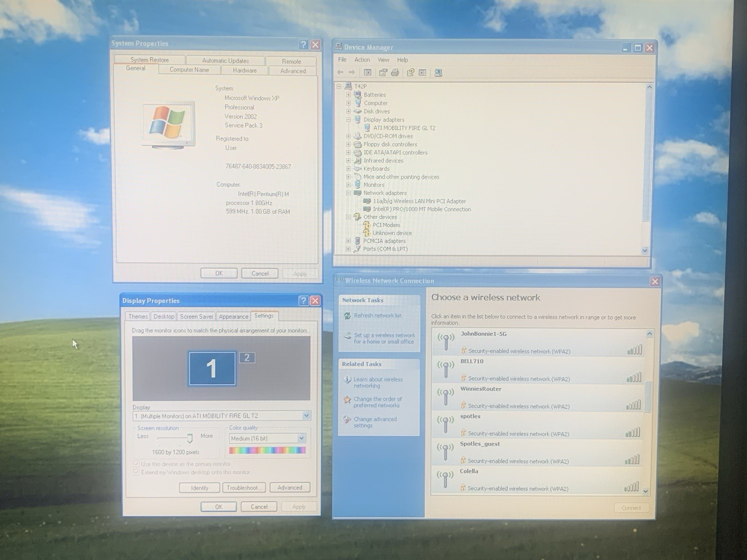Click Cancel in Display Properties
Viewport: 747px width, 560px height.
259,507
